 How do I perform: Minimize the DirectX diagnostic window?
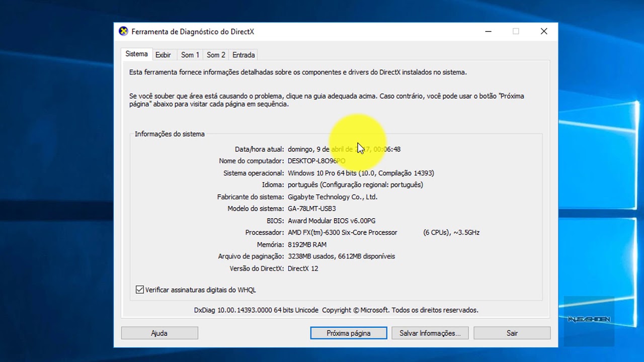(x=488, y=31)
